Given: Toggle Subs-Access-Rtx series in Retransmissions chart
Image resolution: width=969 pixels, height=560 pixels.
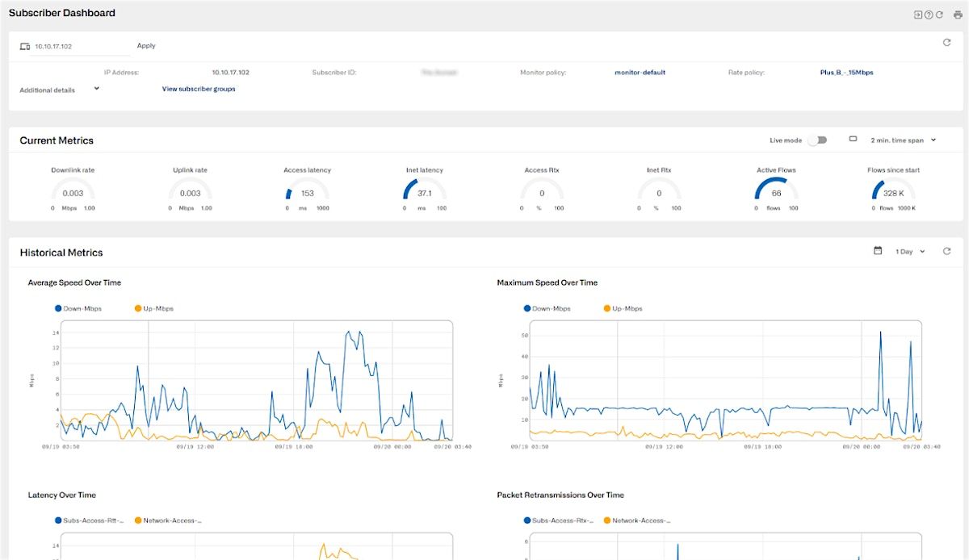Looking at the screenshot, I should [x=558, y=520].
